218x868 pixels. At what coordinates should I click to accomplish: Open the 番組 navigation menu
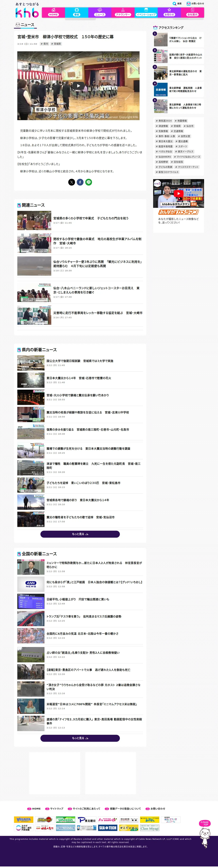(77, 12)
